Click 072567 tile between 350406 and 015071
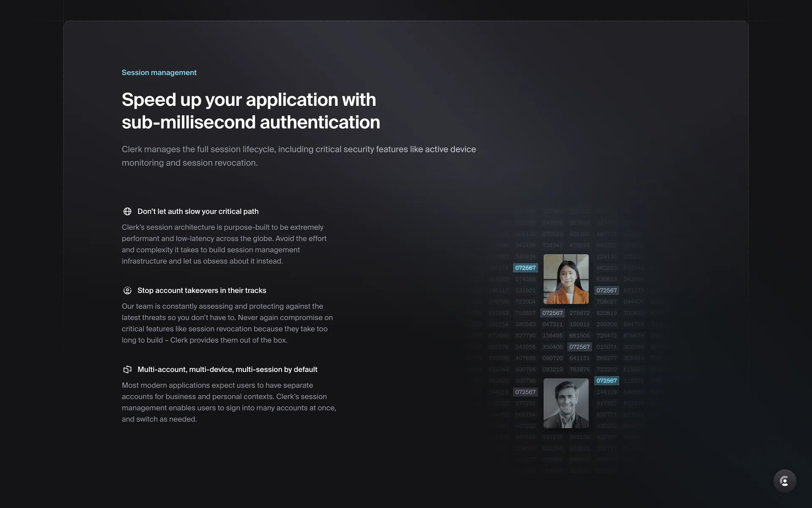812x508 pixels. 579,347
